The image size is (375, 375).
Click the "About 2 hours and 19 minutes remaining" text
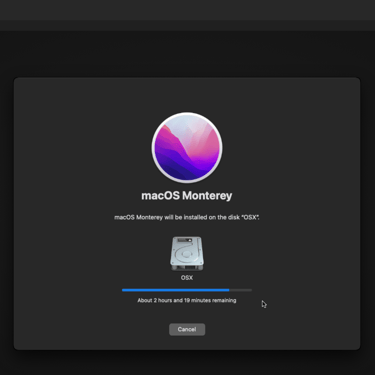pos(187,300)
